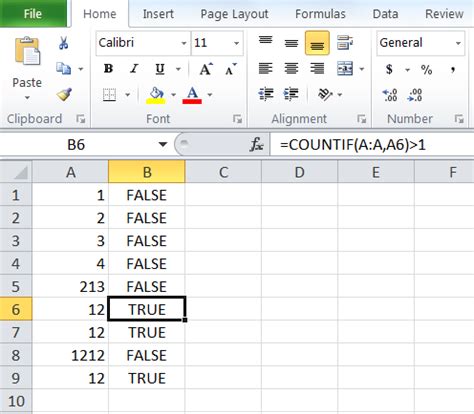Viewport: 474px width, 414px height.
Task: Select cell containing 213
Action: [70, 286]
